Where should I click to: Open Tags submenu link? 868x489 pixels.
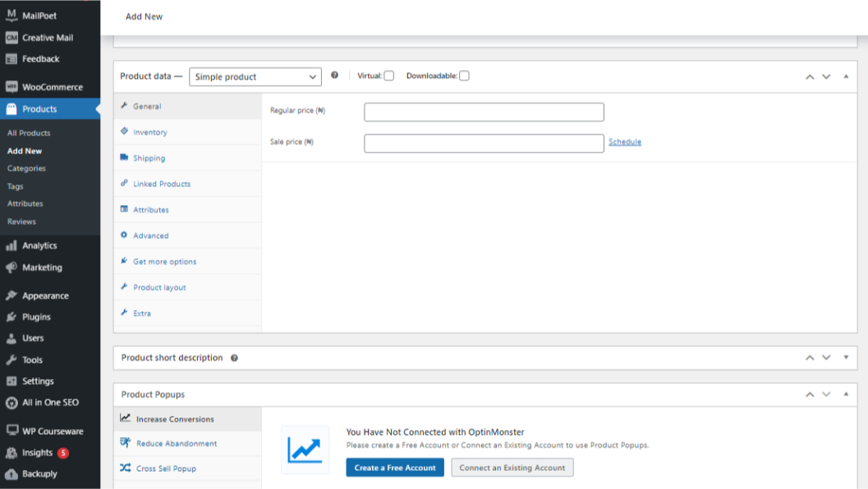pos(15,186)
